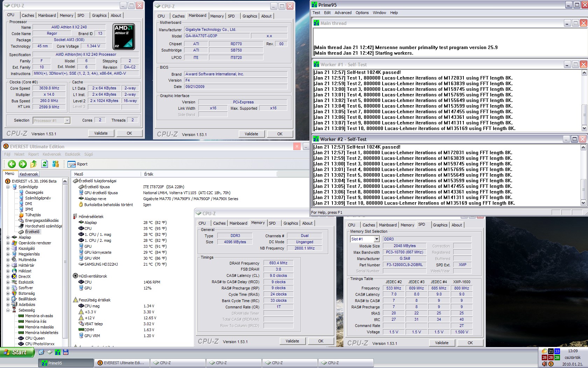Expand the Alaplap tree node
The height and width of the screenshot is (368, 588).
(8, 237)
